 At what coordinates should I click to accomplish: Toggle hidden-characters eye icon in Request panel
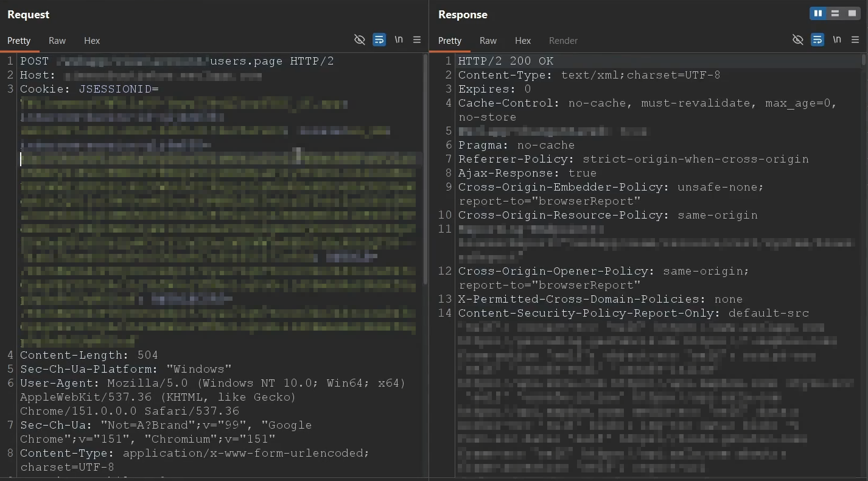[x=360, y=40]
